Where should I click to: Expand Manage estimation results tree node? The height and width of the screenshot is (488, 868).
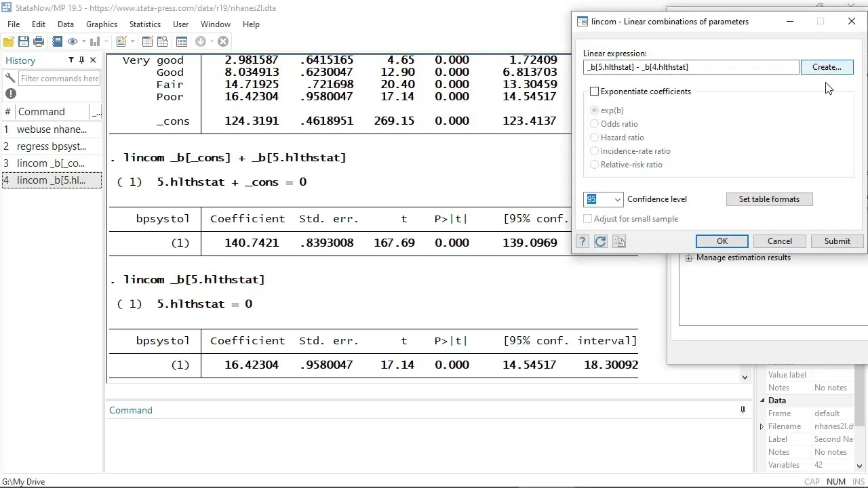(689, 258)
